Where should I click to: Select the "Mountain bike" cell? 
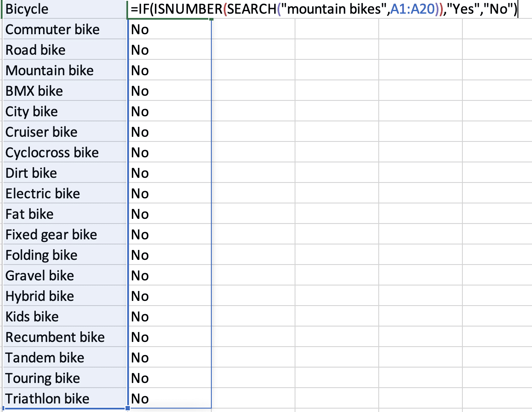point(64,71)
